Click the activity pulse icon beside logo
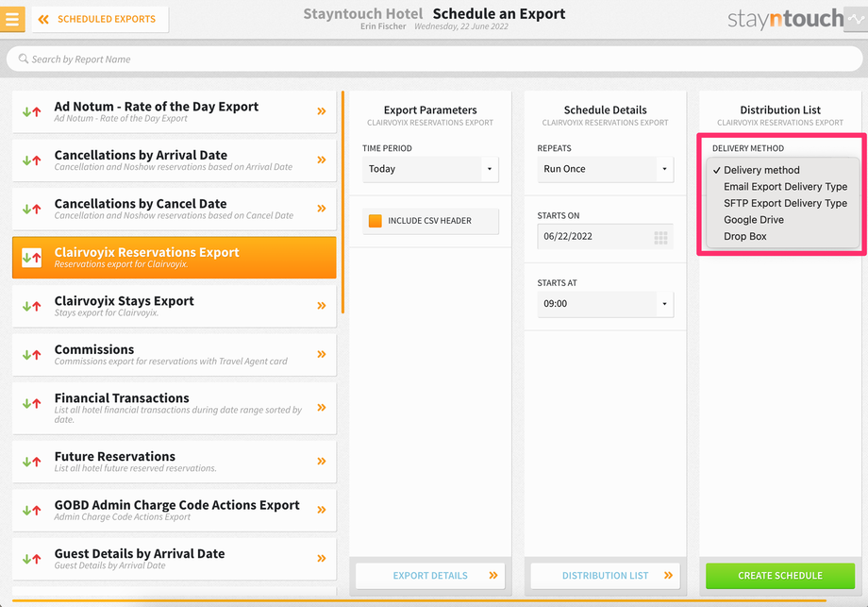This screenshot has width=868, height=607. click(x=856, y=20)
